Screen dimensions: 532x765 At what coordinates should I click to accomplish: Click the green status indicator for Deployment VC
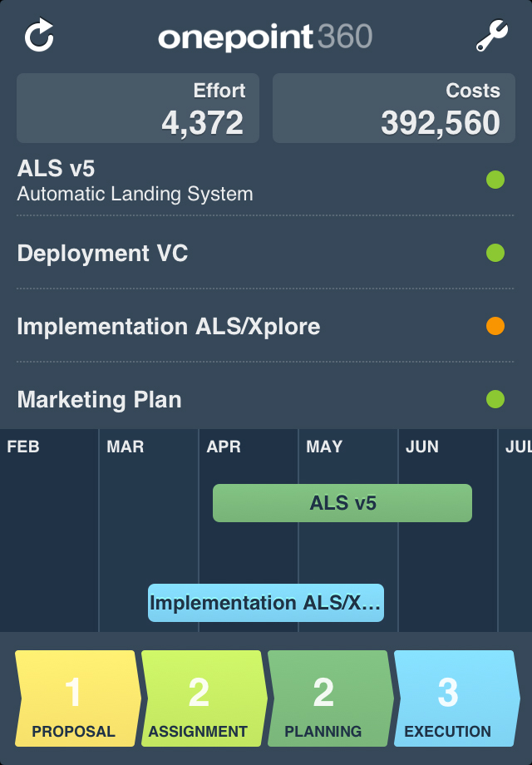pyautogui.click(x=496, y=252)
